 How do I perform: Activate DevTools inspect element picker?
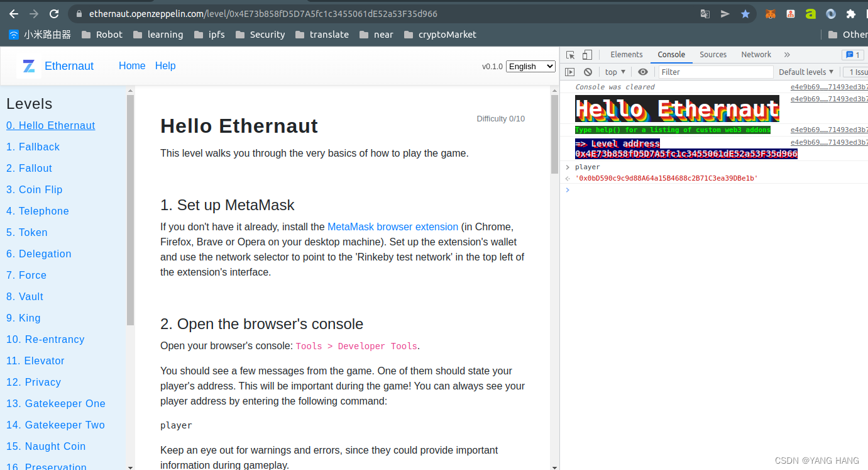pyautogui.click(x=570, y=55)
